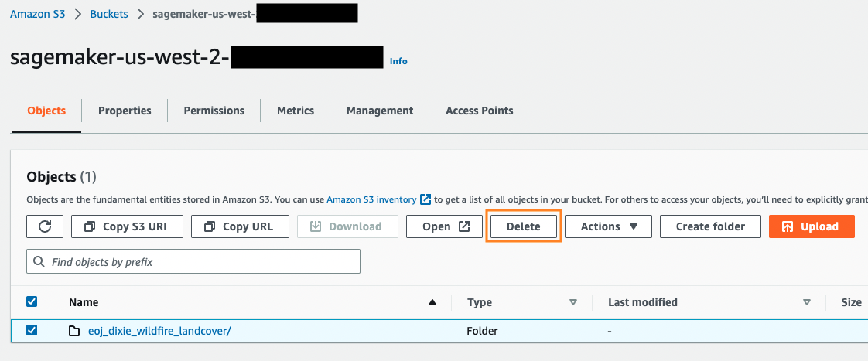
Task: Open the Properties tab
Action: [125, 111]
